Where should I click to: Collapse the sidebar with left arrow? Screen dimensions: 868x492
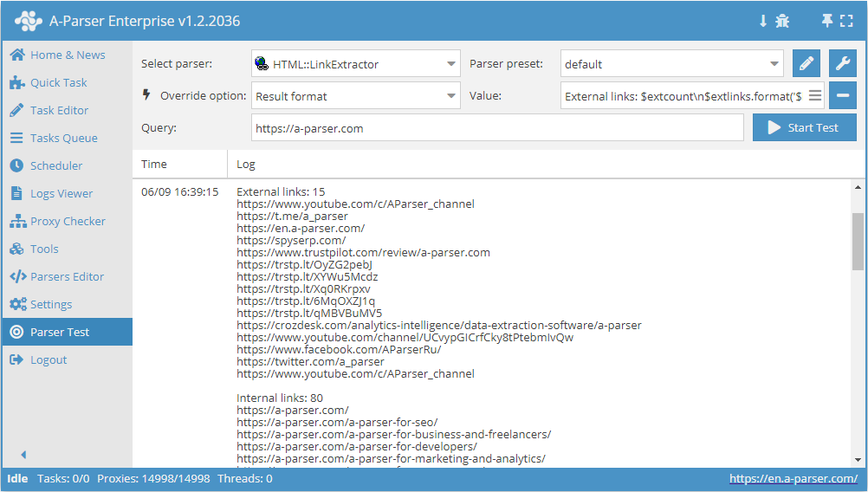23,455
